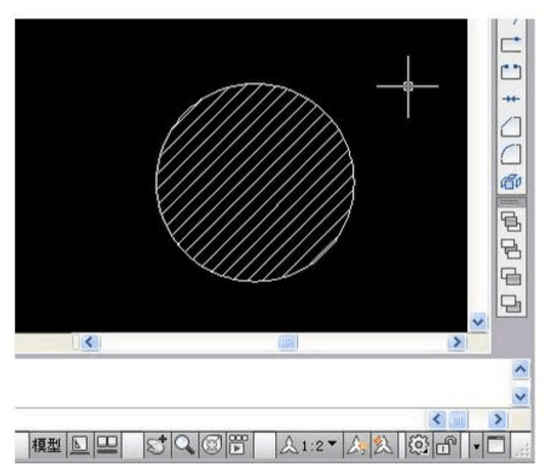Image resolution: width=547 pixels, height=464 pixels.
Task: Select the Chamfer tool
Action: pyautogui.click(x=511, y=126)
